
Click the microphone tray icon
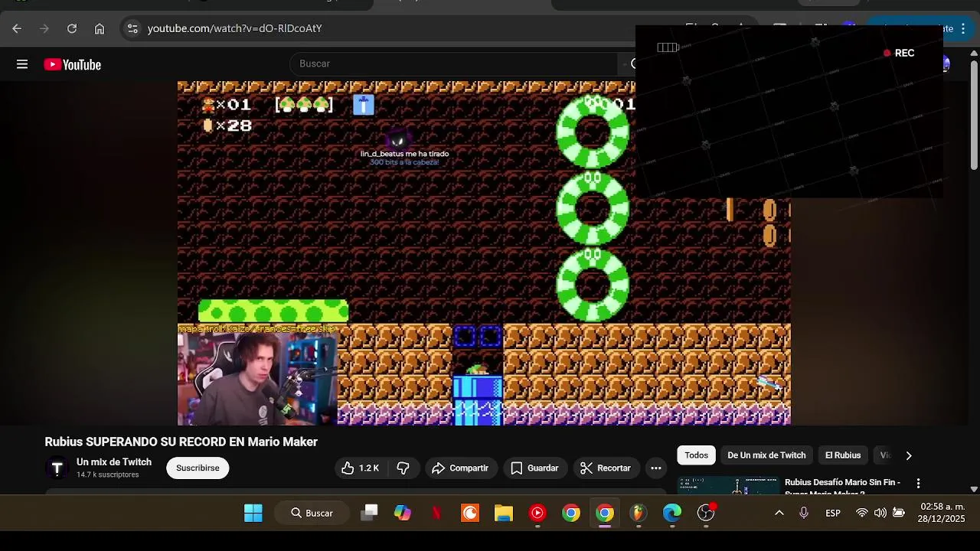click(804, 513)
